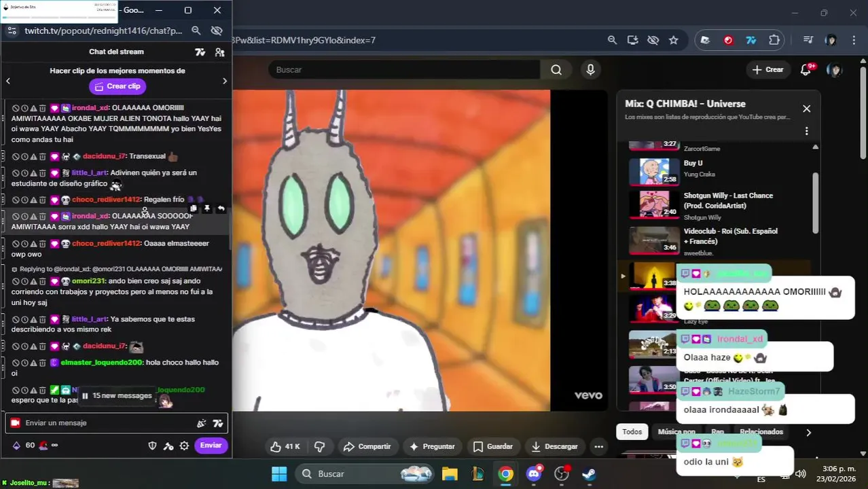This screenshot has width=868, height=489.
Task: Select the Todos filter chip
Action: pyautogui.click(x=632, y=432)
